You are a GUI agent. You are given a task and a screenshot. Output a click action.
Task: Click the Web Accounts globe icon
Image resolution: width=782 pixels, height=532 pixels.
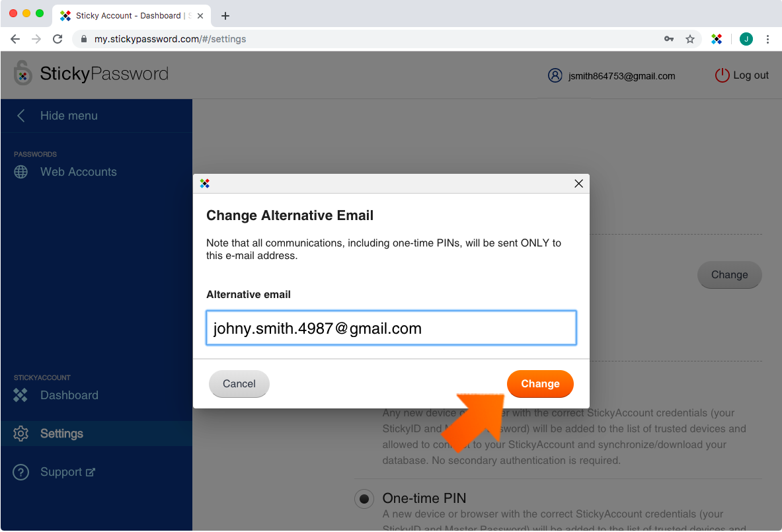tap(21, 172)
